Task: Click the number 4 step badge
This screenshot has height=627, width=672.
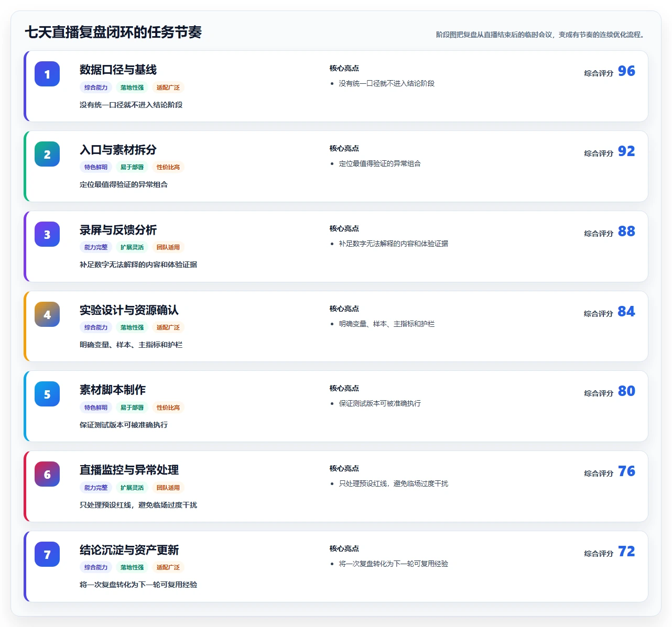Action: click(47, 314)
